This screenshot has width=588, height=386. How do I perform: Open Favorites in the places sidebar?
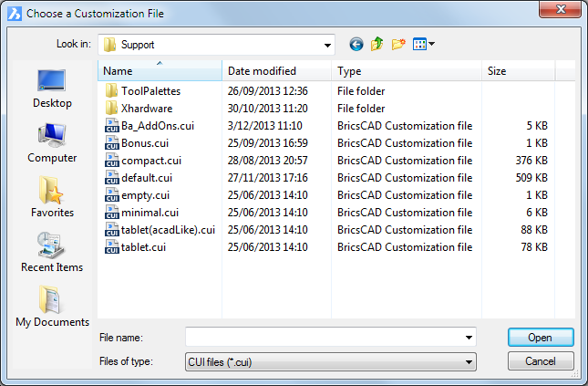pyautogui.click(x=52, y=197)
